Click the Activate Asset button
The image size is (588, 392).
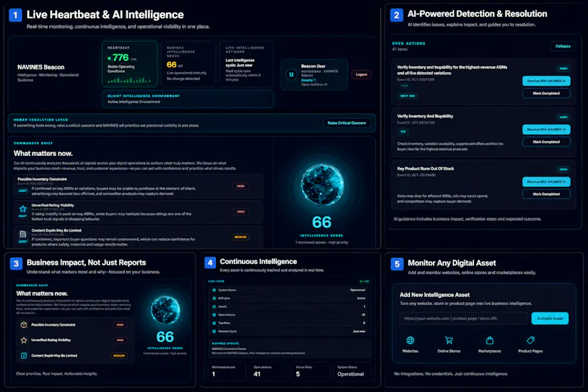click(550, 318)
